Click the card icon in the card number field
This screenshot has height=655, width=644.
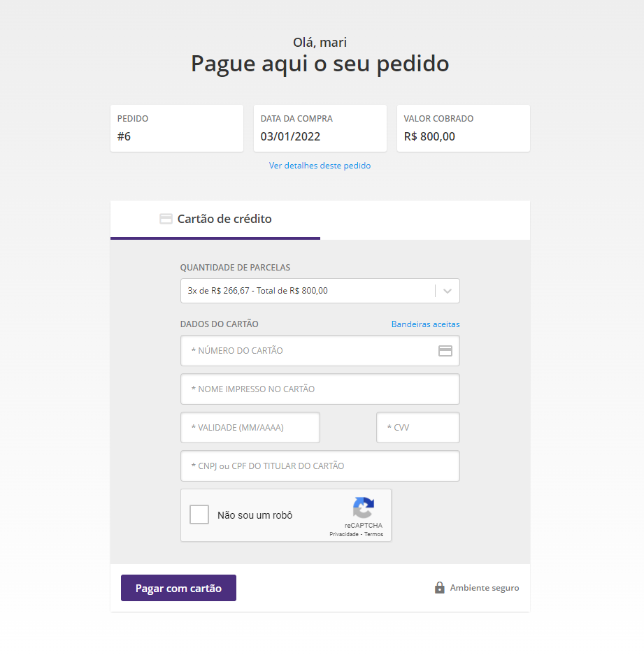pos(445,351)
